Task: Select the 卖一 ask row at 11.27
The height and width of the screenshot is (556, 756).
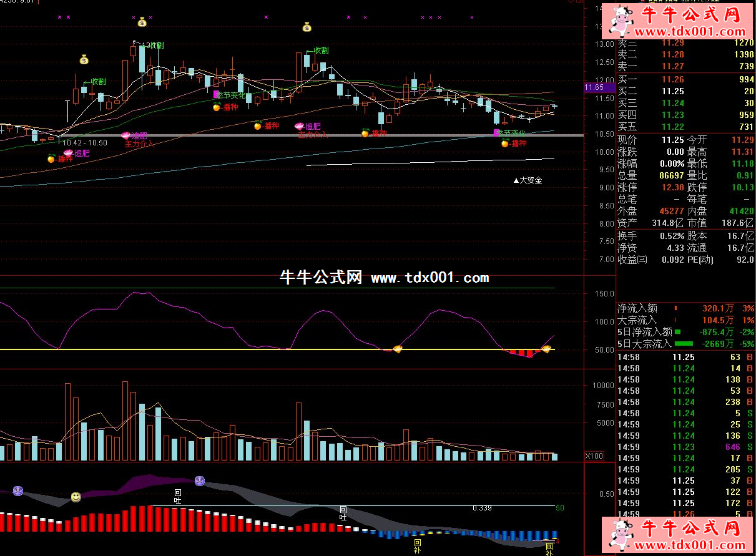Action: click(685, 67)
